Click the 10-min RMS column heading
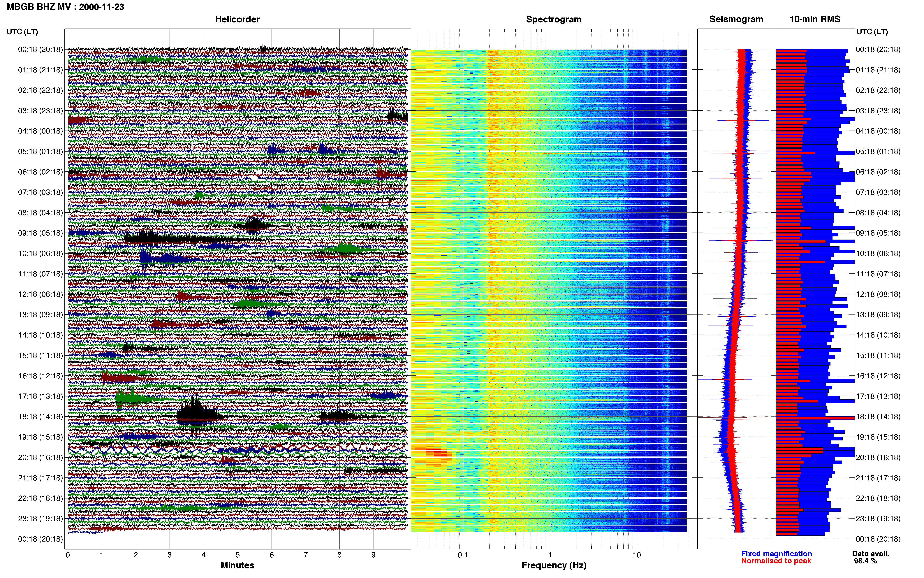Viewport: 924px width, 578px height. click(x=815, y=19)
